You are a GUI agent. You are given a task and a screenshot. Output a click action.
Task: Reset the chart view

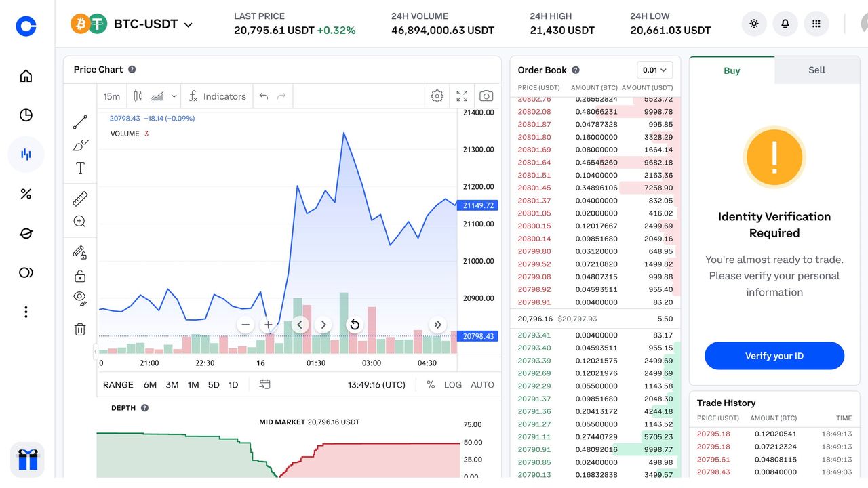coord(354,325)
